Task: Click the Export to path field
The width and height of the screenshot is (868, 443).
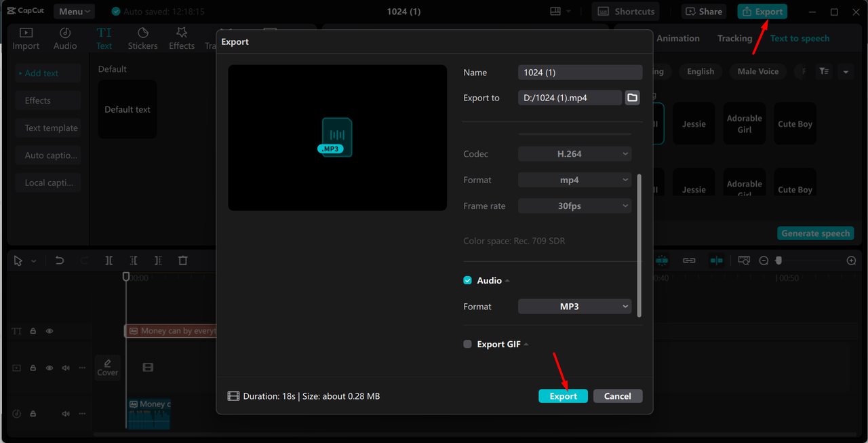Action: coord(570,98)
